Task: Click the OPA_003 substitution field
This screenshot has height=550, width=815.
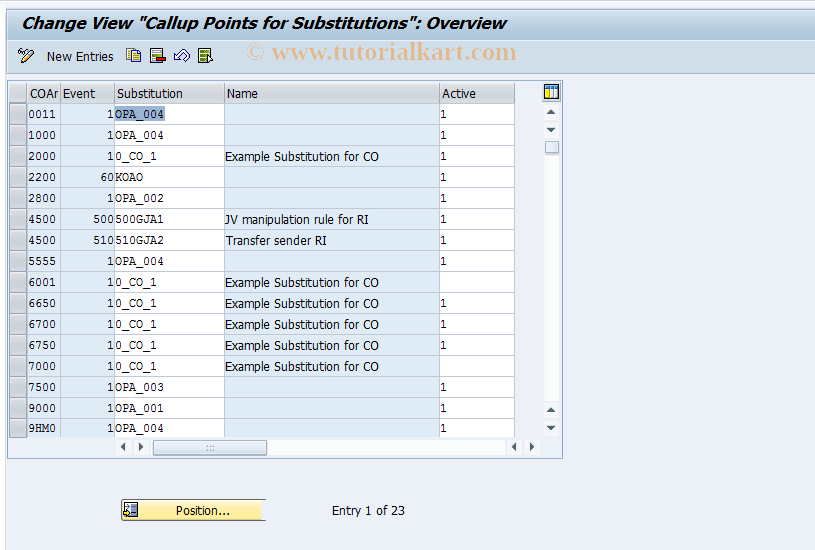Action: click(169, 387)
